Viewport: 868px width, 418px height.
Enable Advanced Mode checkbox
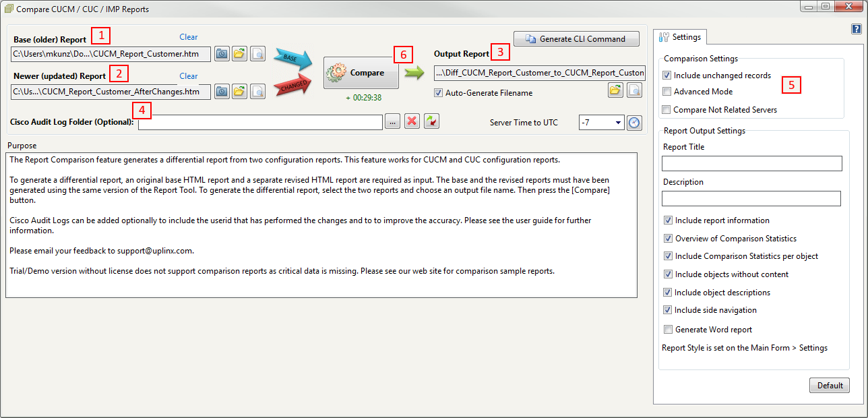coord(667,92)
